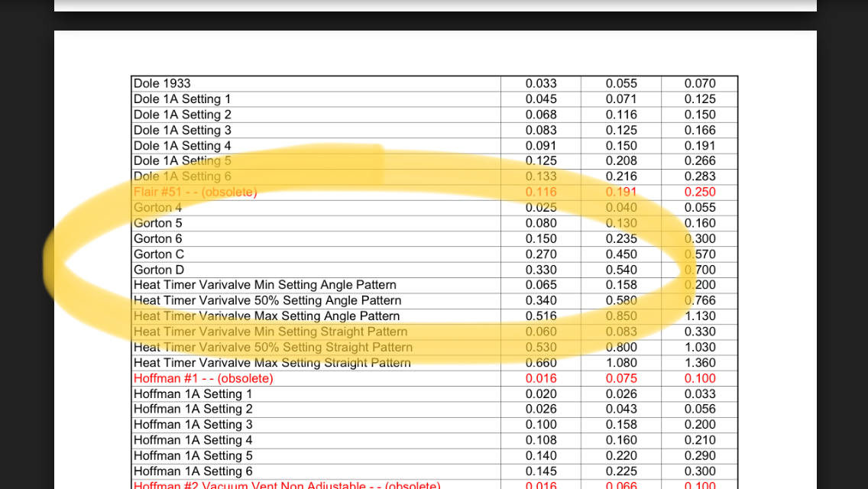
Task: Click the 0.540 value in the Gorton D row
Action: pos(621,270)
